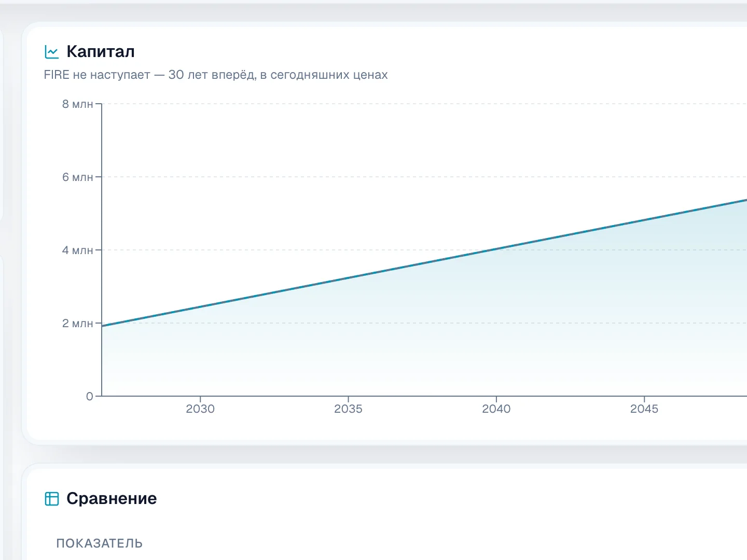Image resolution: width=747 pixels, height=560 pixels.
Task: Click the '6 млн' axis label
Action: (78, 177)
